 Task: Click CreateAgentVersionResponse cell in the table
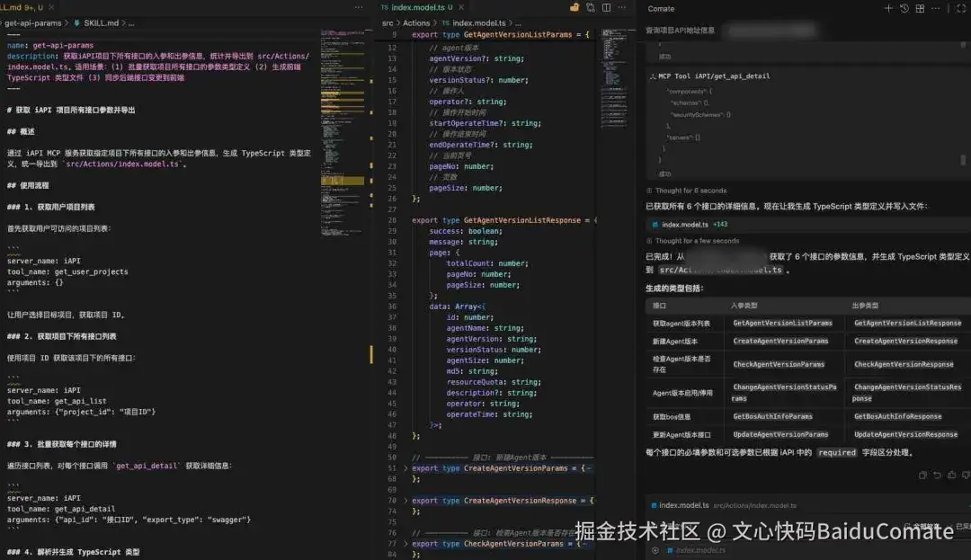905,341
